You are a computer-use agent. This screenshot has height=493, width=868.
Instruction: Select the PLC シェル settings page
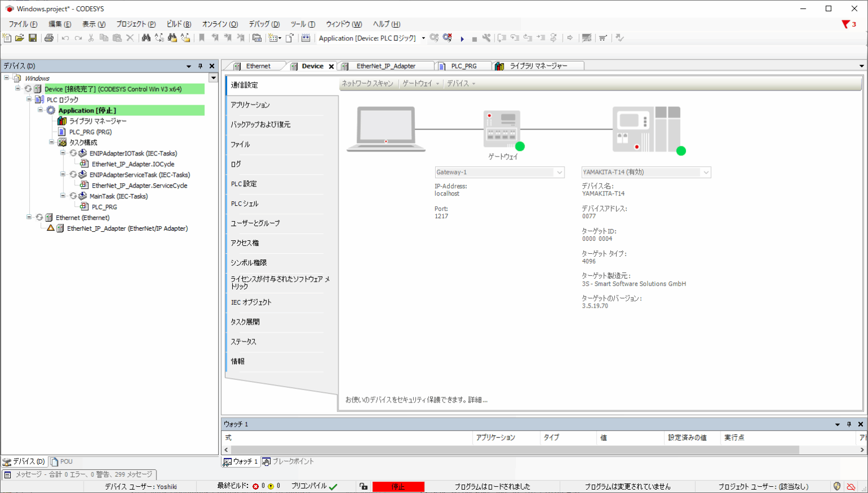(244, 204)
